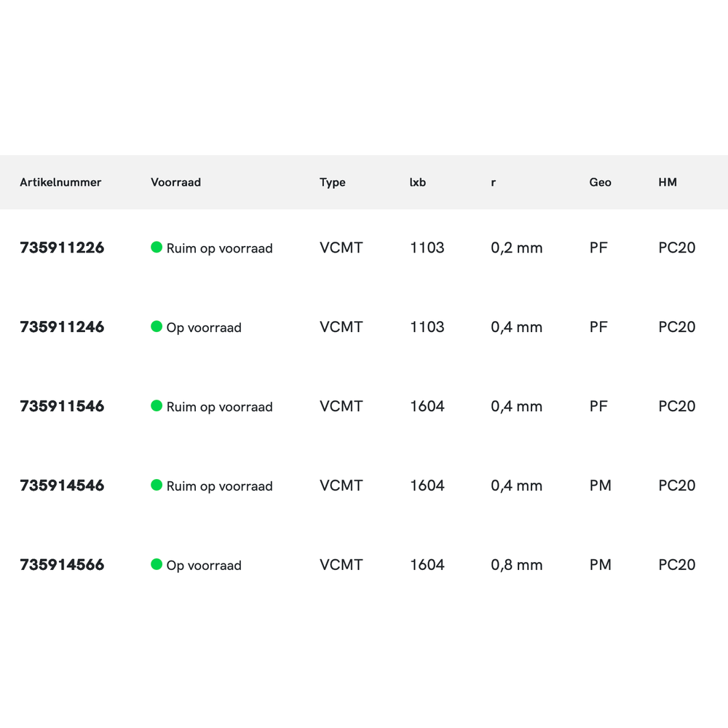The width and height of the screenshot is (728, 728).
Task: Click the Voorraad column header
Action: [x=175, y=182]
